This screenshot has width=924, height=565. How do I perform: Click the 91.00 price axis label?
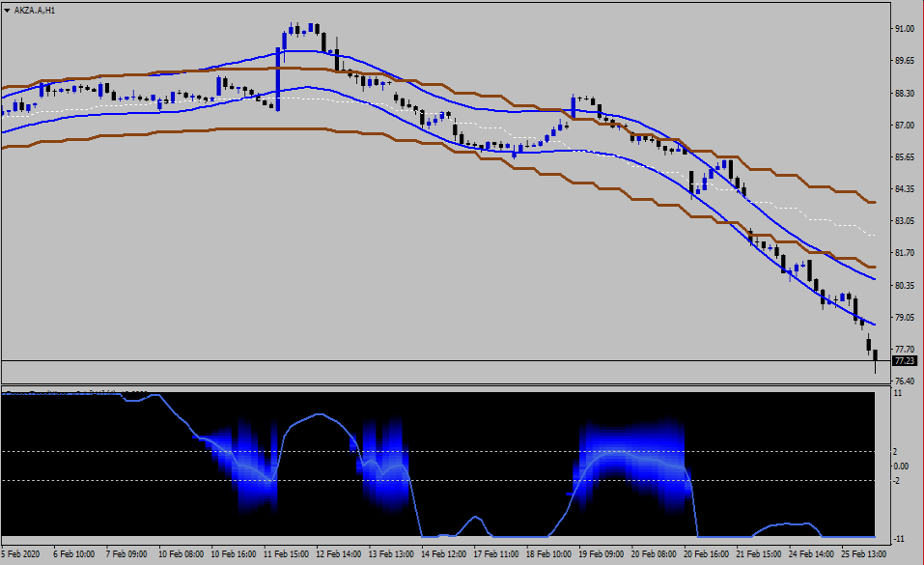[904, 29]
